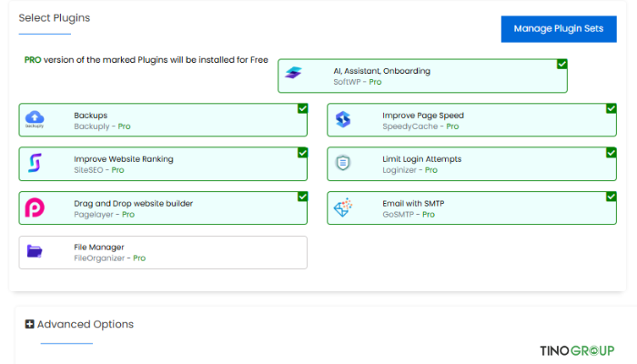Click the SiteSEO plugin icon
This screenshot has width=637, height=364.
tap(35, 163)
